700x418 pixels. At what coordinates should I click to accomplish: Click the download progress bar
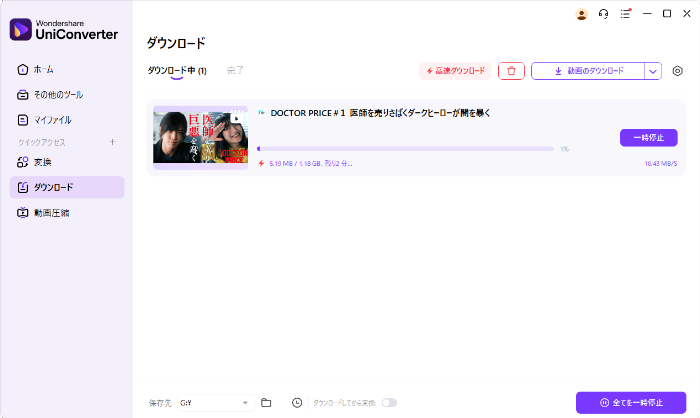405,149
